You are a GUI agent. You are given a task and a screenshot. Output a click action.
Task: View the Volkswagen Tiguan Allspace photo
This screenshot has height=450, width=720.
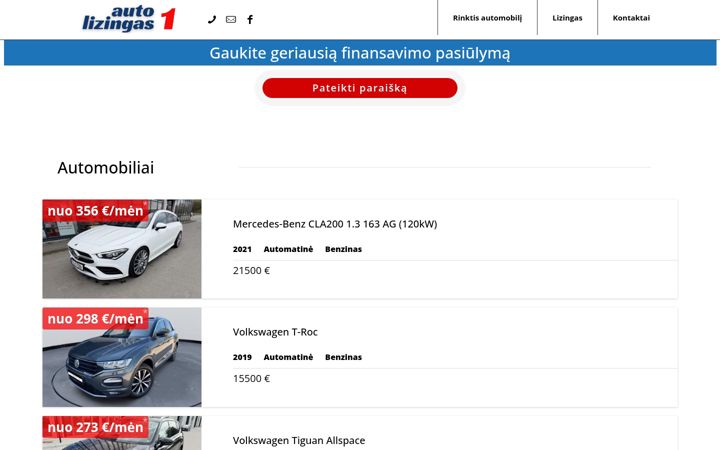coord(122,433)
